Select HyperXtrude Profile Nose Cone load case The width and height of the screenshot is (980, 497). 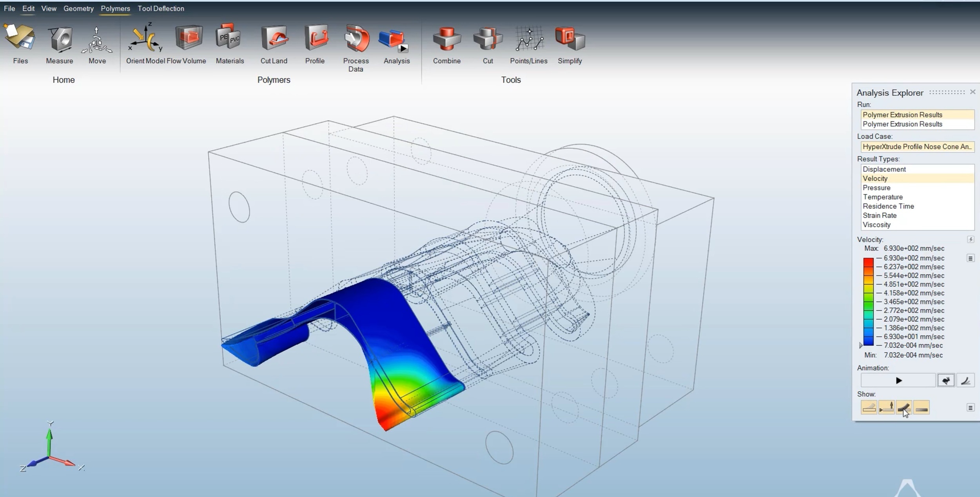click(917, 147)
